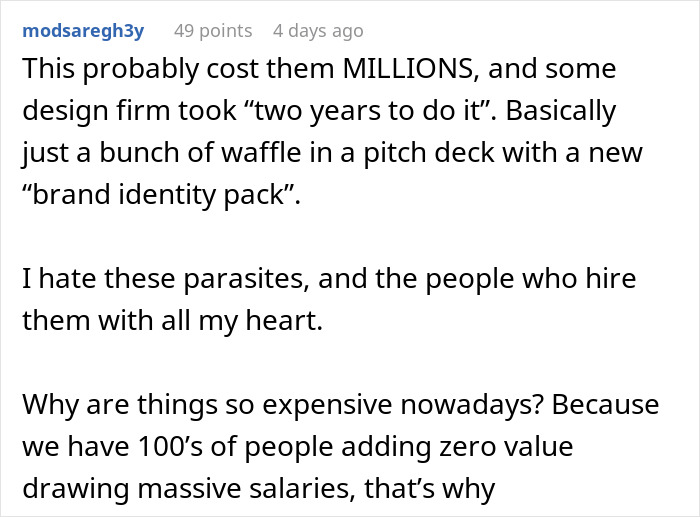Click the line them with all my heart

tap(172, 321)
